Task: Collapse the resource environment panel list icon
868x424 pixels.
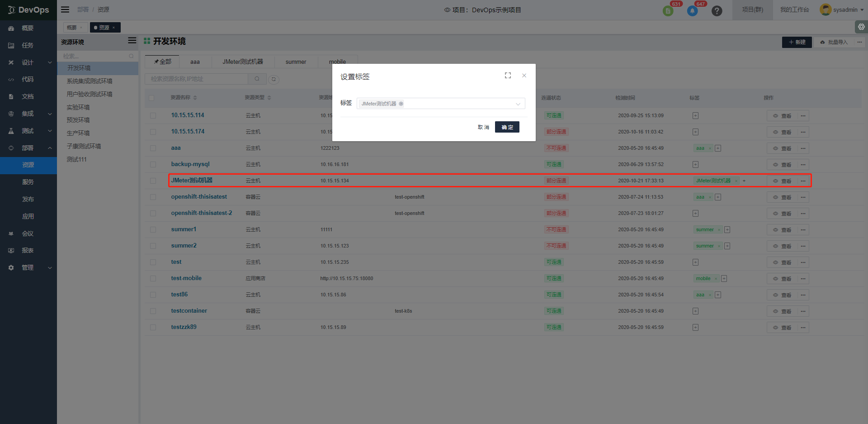Action: pyautogui.click(x=132, y=41)
